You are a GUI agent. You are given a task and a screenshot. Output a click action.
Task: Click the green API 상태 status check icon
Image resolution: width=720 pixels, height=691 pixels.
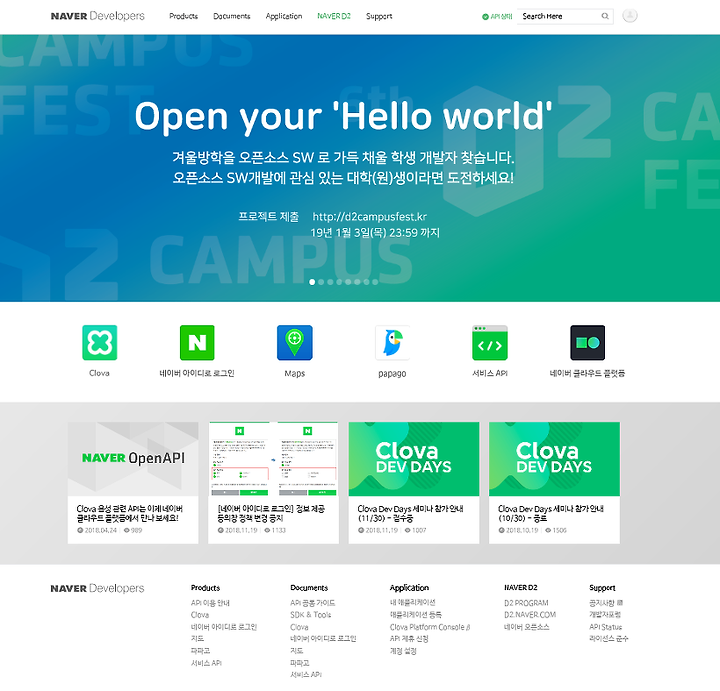(x=485, y=17)
